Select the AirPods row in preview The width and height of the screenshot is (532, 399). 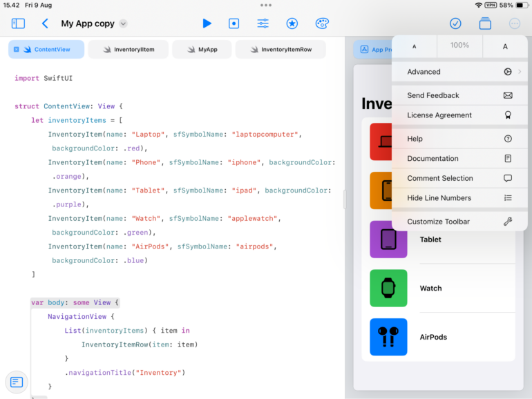point(438,337)
